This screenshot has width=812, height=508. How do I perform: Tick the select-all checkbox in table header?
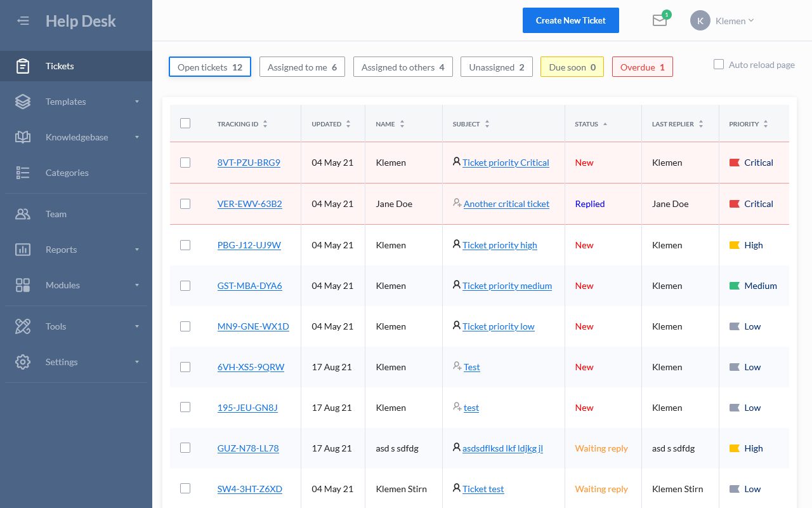tap(185, 123)
